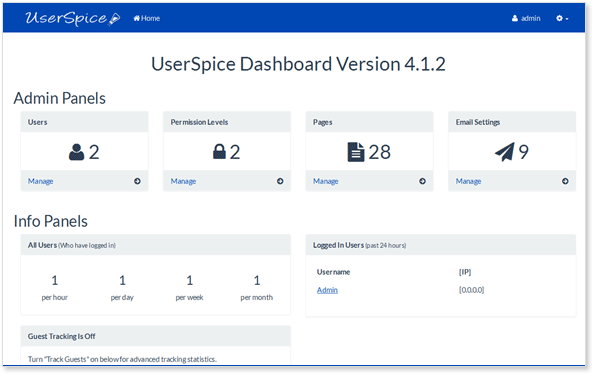Click the per hour user count

point(55,281)
